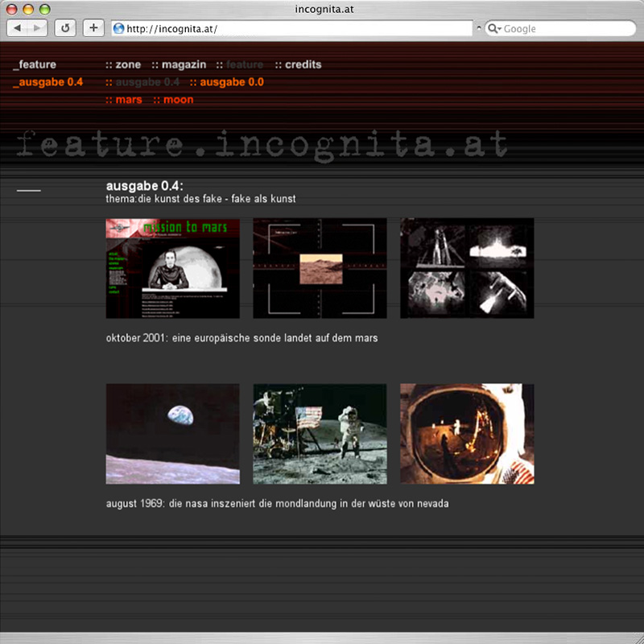Click the 'oktober 2001' mars caption text

click(x=242, y=338)
